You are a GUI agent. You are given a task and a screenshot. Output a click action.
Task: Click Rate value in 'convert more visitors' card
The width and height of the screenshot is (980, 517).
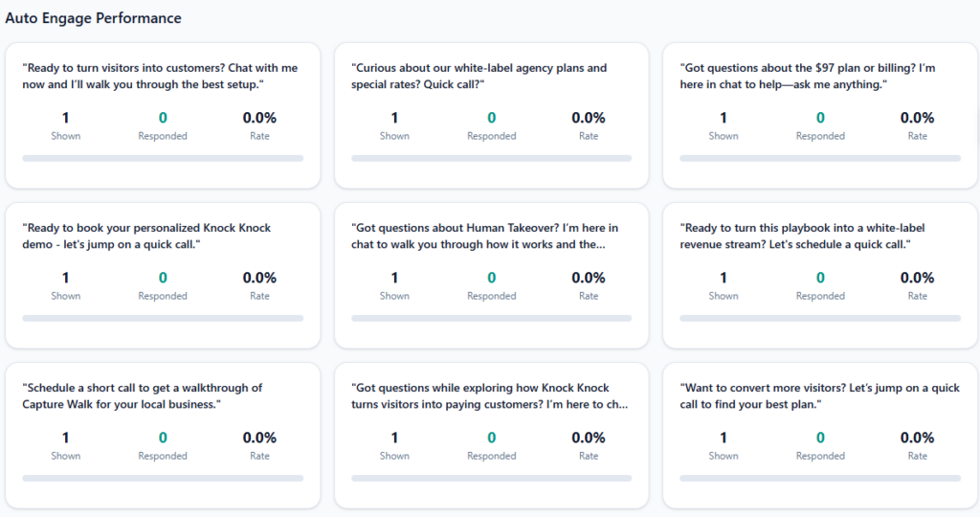coord(917,438)
